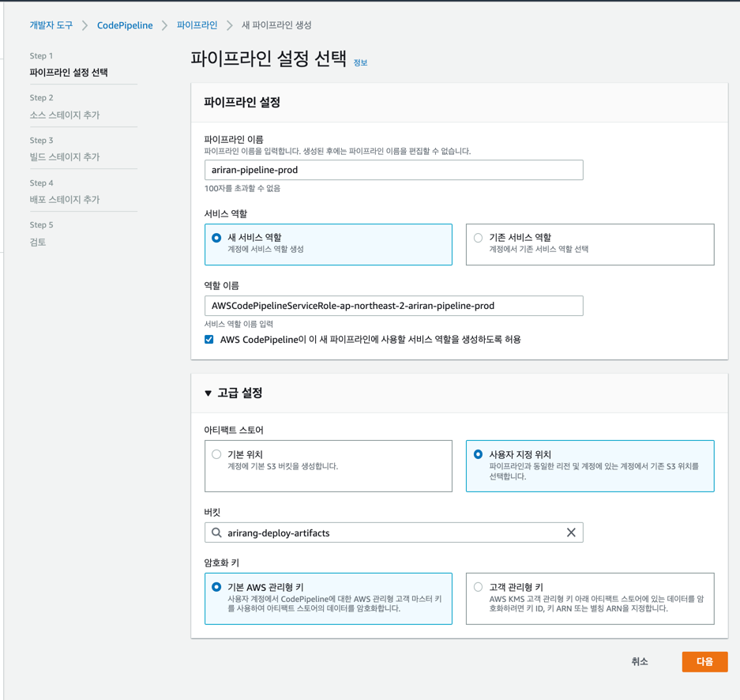Click the 다음 button
This screenshot has width=740, height=700.
tap(704, 662)
